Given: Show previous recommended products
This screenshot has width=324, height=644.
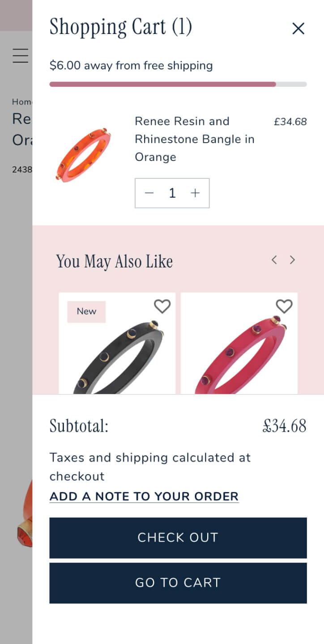Looking at the screenshot, I should point(274,260).
